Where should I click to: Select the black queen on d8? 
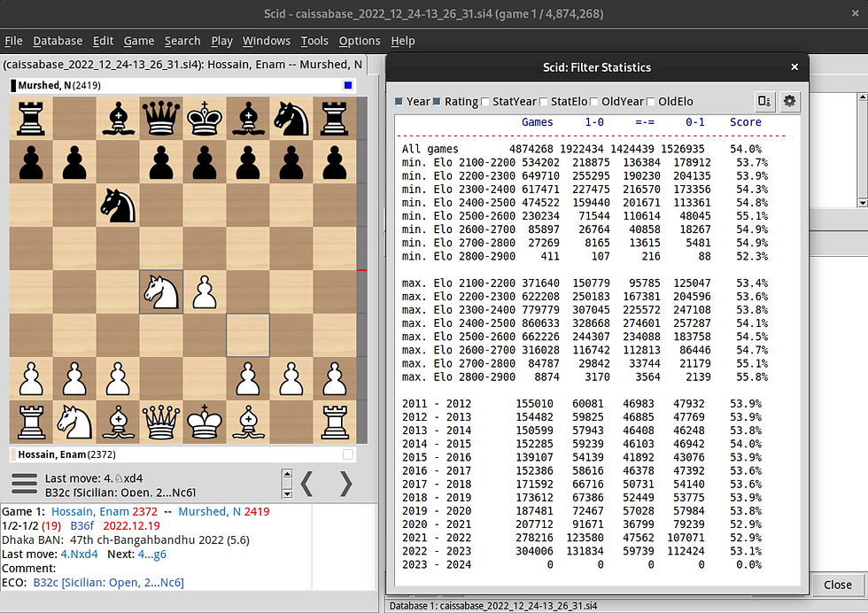(x=161, y=118)
